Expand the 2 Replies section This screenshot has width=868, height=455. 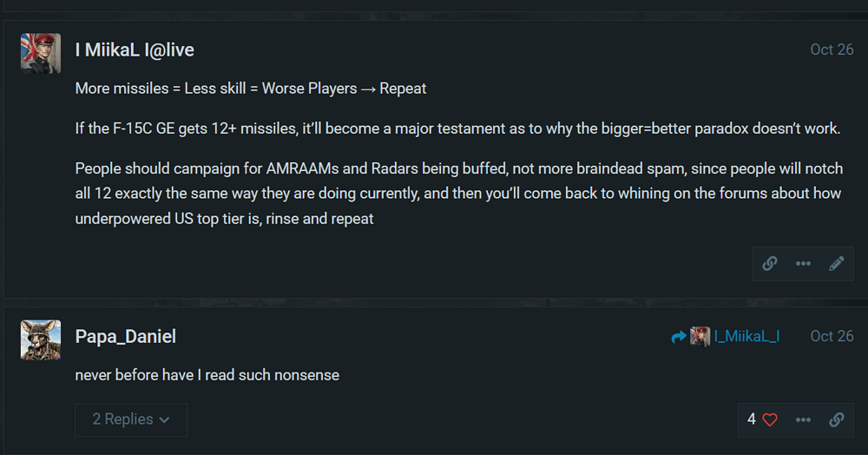[122, 419]
